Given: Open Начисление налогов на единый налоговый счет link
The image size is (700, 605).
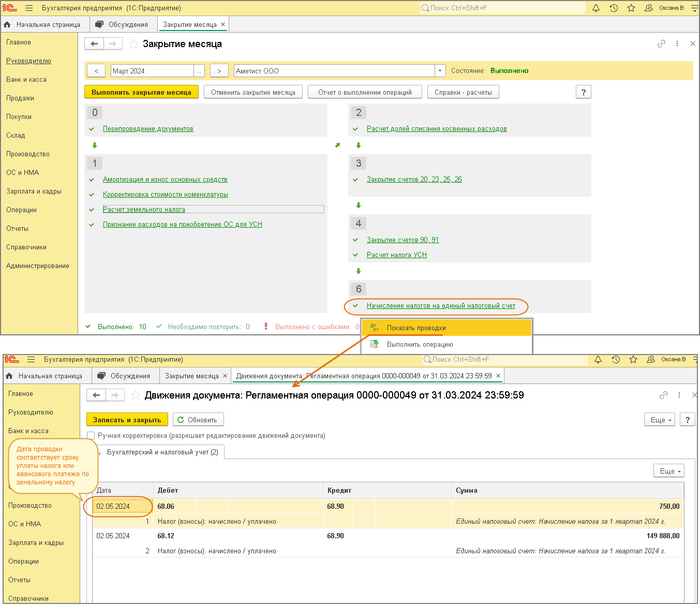Looking at the screenshot, I should 441,306.
